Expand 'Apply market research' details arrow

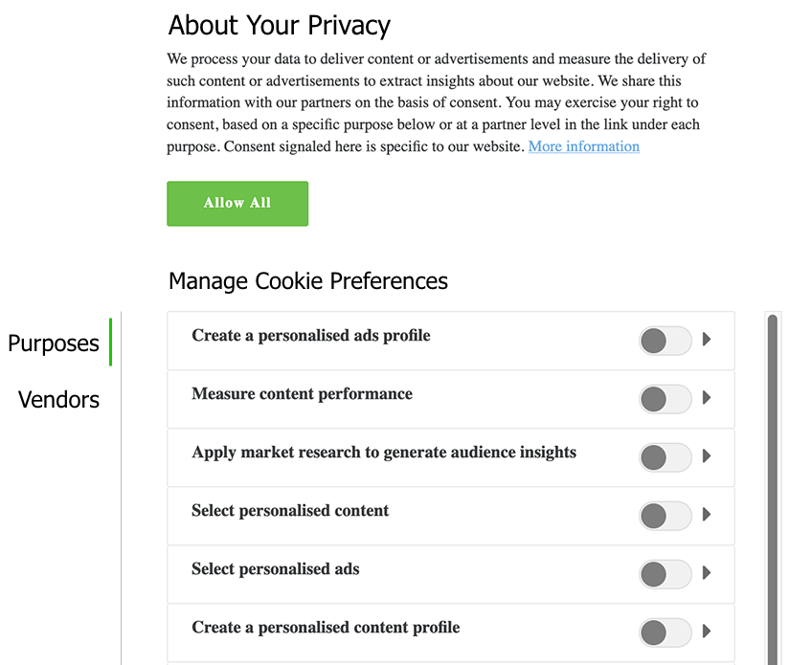tap(707, 456)
